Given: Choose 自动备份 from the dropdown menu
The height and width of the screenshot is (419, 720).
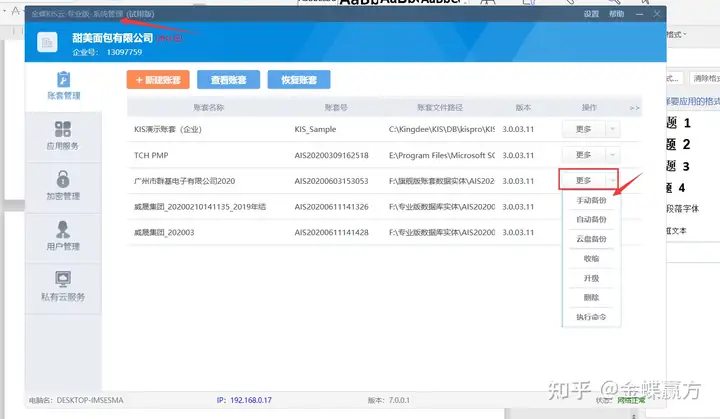Looking at the screenshot, I should pyautogui.click(x=591, y=220).
